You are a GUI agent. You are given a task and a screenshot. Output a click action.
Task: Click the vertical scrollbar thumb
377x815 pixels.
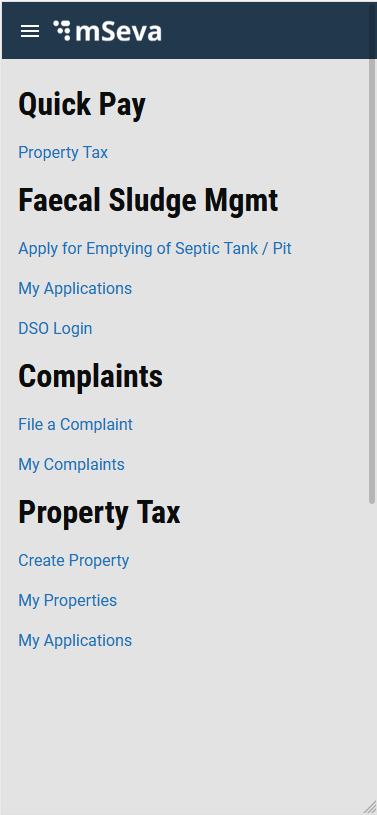click(372, 281)
